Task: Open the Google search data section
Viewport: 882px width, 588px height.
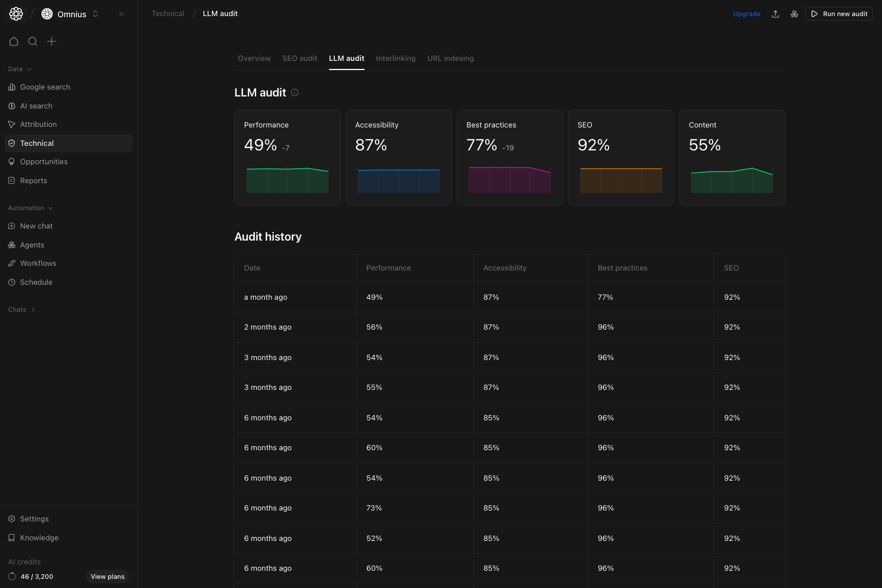Action: 45,87
